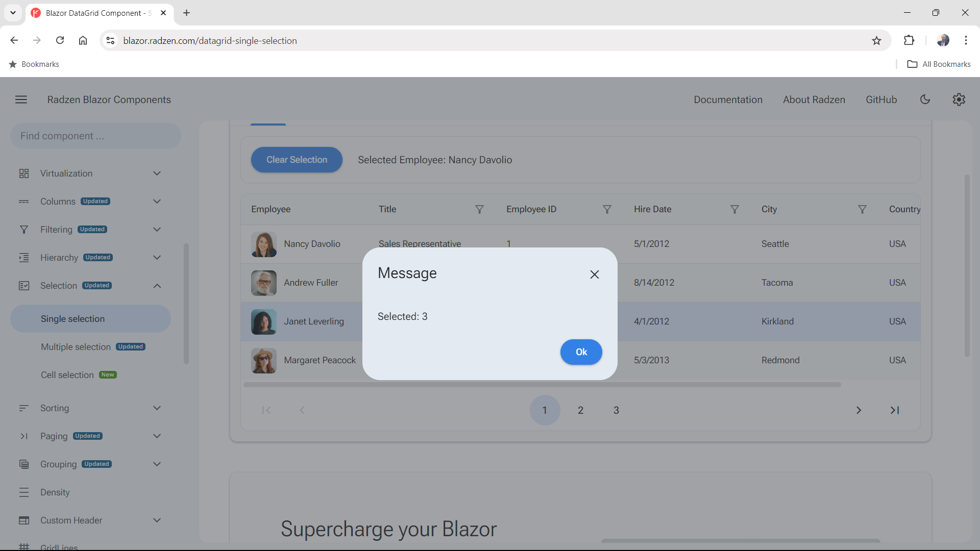Open the filter icon on Employee ID column
The height and width of the screenshot is (551, 980).
point(607,209)
